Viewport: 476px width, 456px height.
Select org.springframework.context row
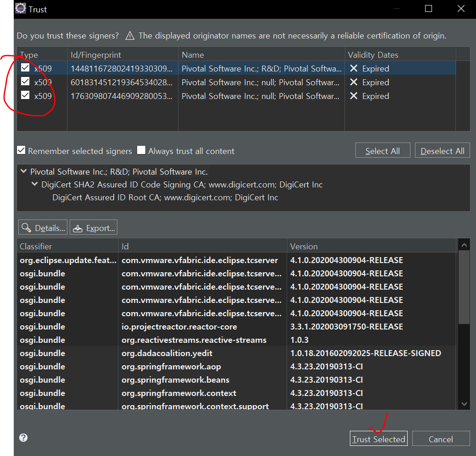coord(237,393)
